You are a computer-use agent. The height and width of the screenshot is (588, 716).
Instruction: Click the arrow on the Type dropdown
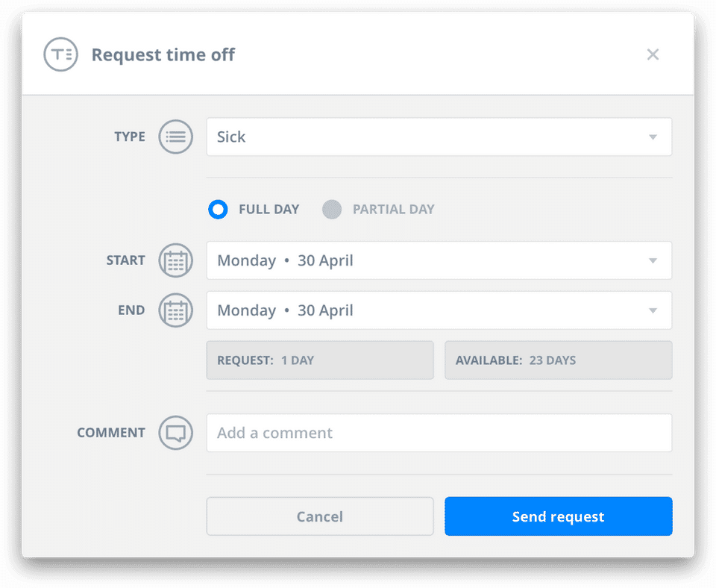[653, 137]
